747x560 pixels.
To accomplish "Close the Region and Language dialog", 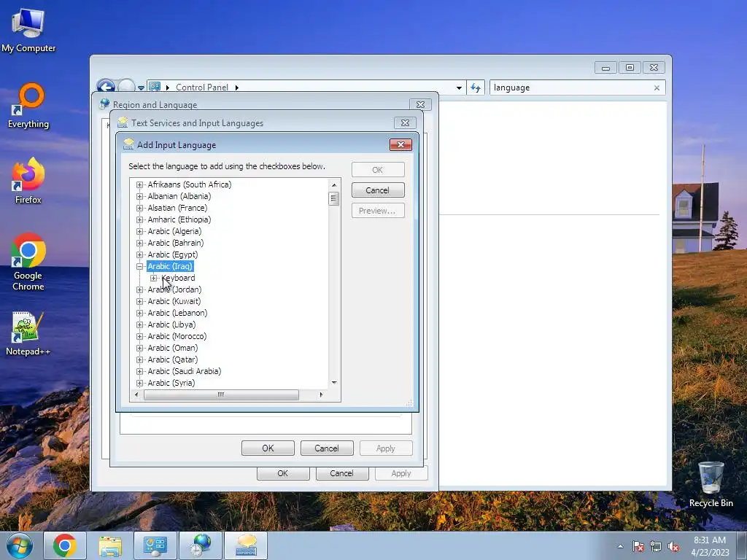I will coord(420,104).
